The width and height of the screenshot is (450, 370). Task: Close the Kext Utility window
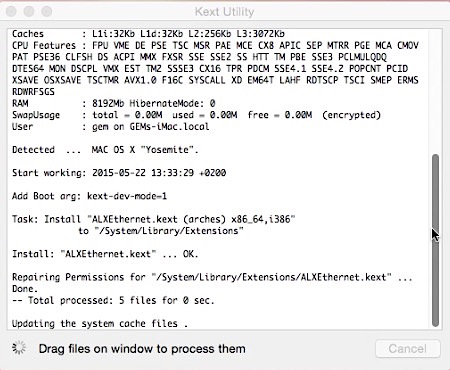[12, 11]
